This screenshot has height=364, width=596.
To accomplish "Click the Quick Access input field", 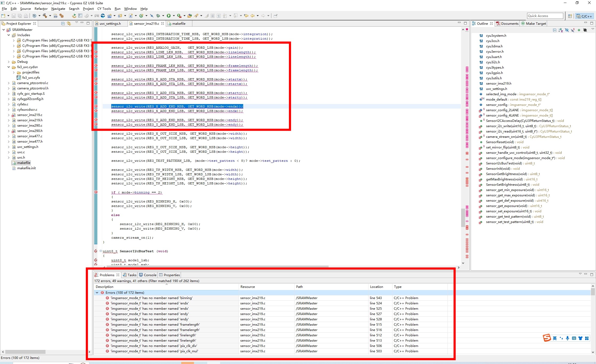I will click(x=544, y=16).
